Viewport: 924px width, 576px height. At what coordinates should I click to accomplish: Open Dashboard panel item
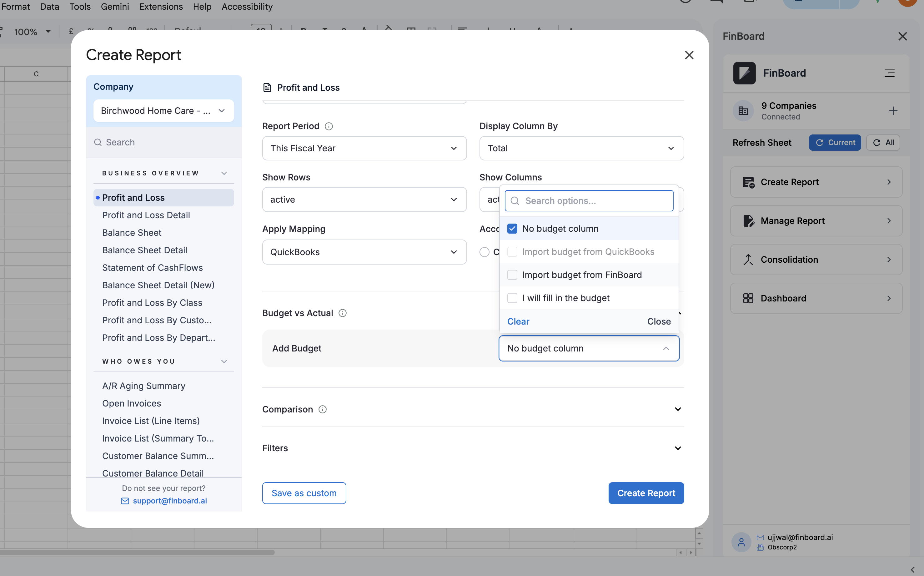point(816,299)
